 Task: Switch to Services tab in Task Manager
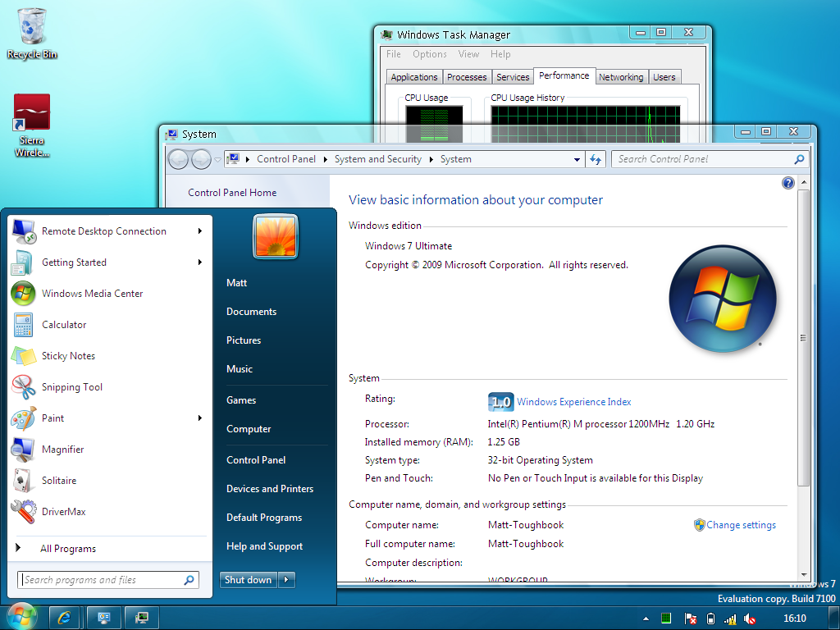[x=513, y=77]
